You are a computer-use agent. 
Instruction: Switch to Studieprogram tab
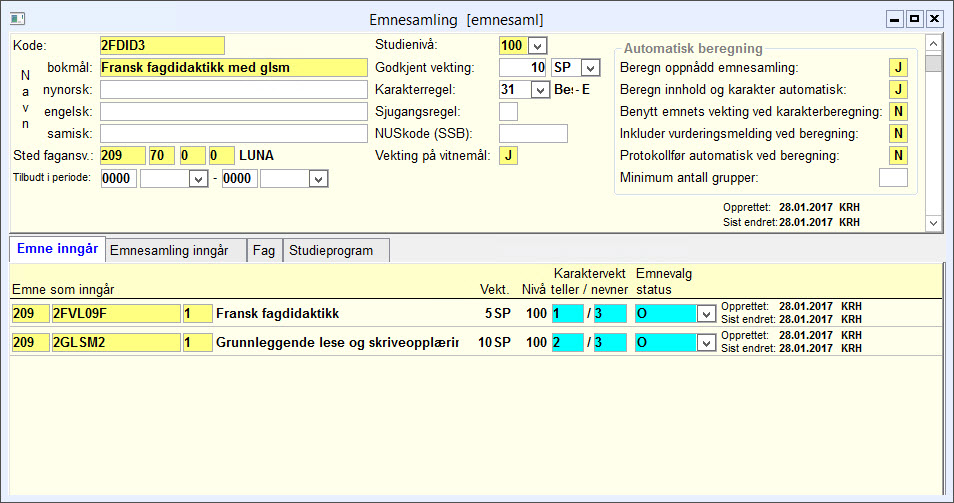(x=336, y=251)
